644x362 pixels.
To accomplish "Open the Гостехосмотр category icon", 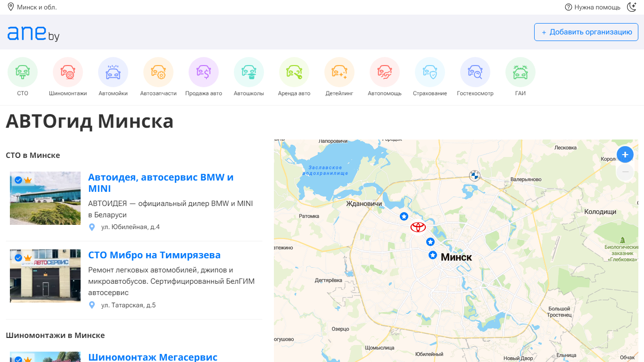I will (475, 72).
